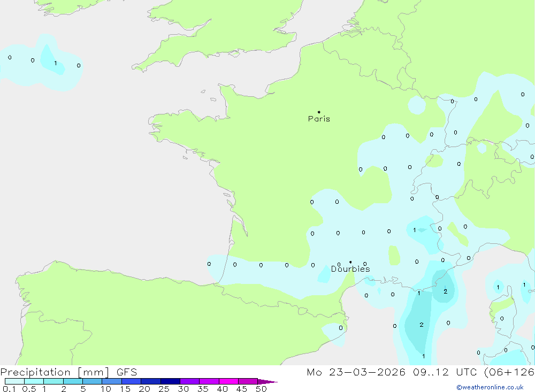Screen dimensions: 535x392
Task: Click the 15 legend scale value
Action: tap(125, 389)
